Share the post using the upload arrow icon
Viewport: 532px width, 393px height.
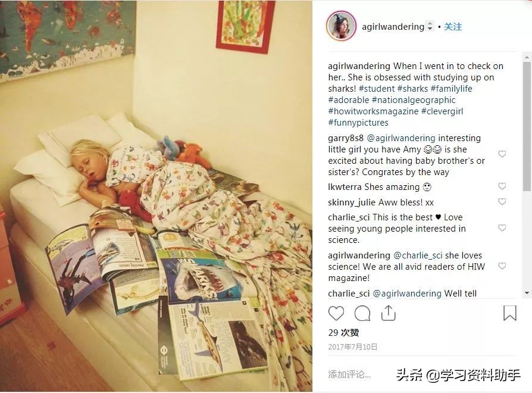click(x=389, y=313)
